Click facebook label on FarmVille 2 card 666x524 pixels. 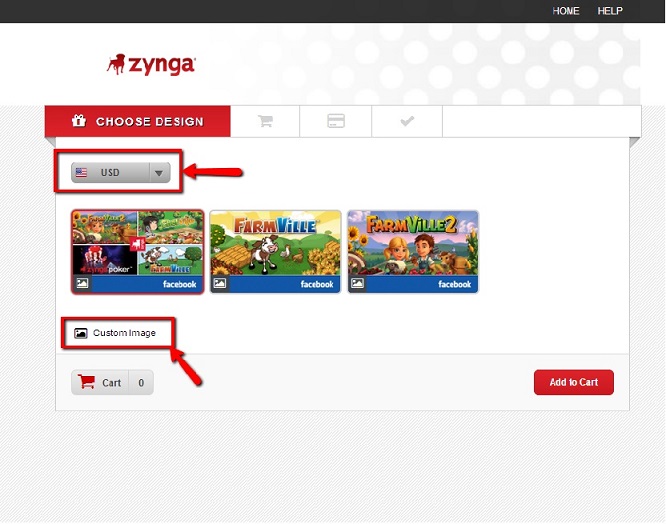[x=454, y=284]
